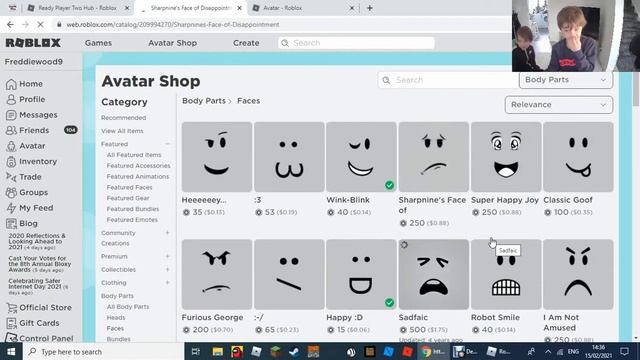Launch Among Us from the taskbar
The height and width of the screenshot is (360, 640).
237,351
